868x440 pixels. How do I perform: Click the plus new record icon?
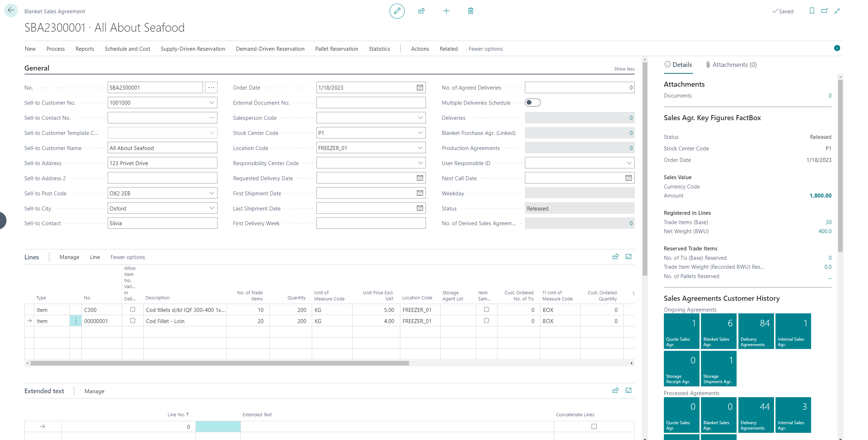click(446, 11)
